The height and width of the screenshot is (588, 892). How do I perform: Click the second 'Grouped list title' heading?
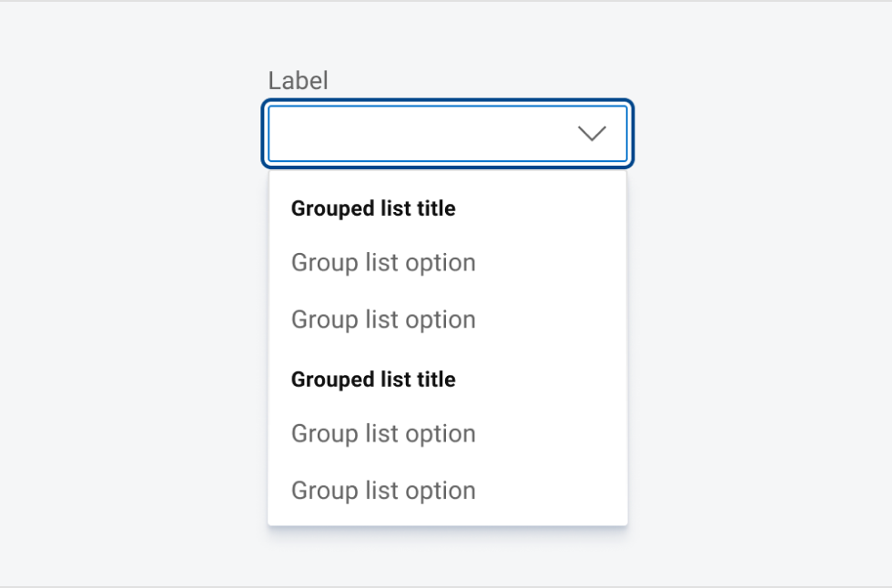[x=372, y=379]
